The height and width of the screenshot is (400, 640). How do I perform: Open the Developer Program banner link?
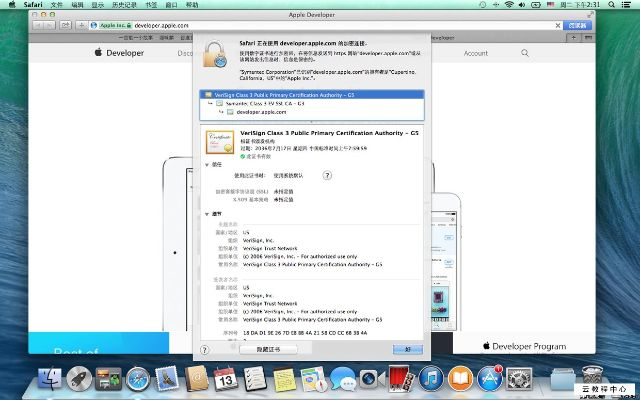coord(524,346)
